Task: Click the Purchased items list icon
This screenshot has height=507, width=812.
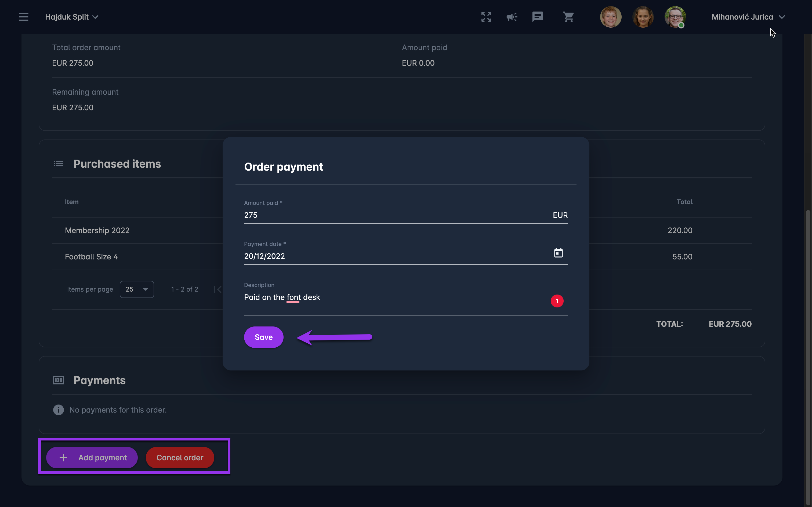Action: [58, 164]
